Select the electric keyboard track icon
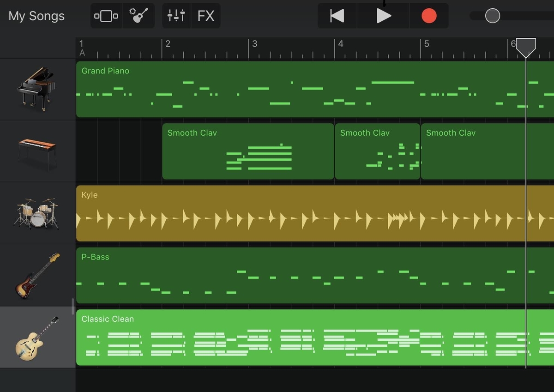This screenshot has width=554, height=392. pos(37,150)
